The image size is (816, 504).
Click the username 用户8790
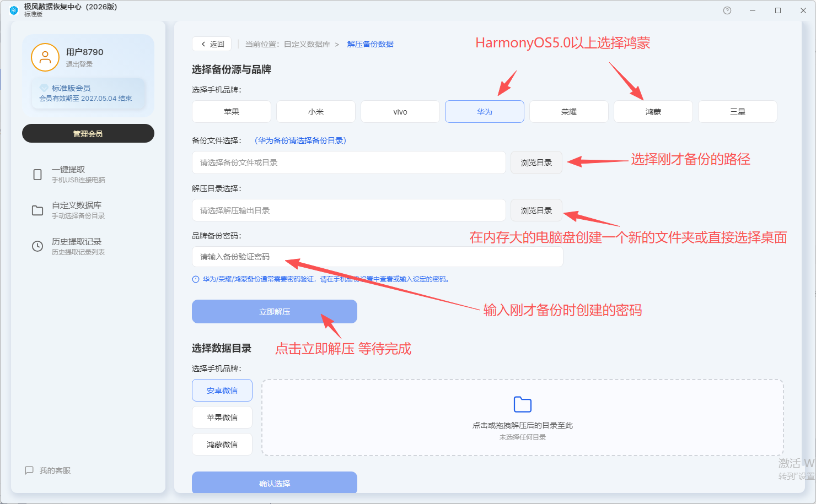pyautogui.click(x=85, y=52)
